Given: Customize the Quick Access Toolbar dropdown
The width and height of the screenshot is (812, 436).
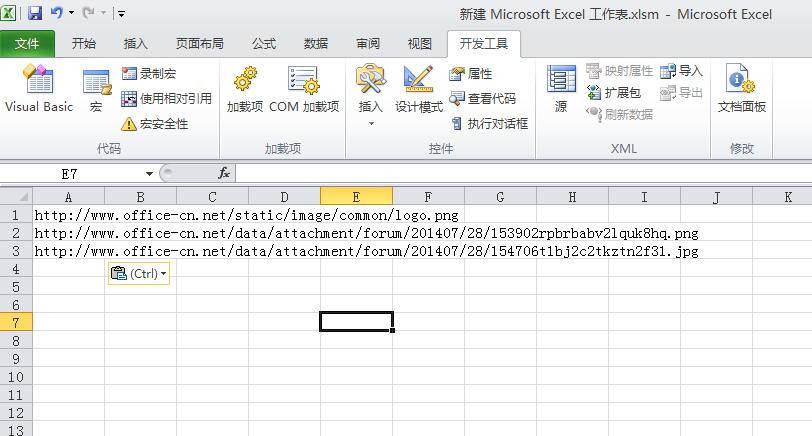Looking at the screenshot, I should [x=121, y=13].
